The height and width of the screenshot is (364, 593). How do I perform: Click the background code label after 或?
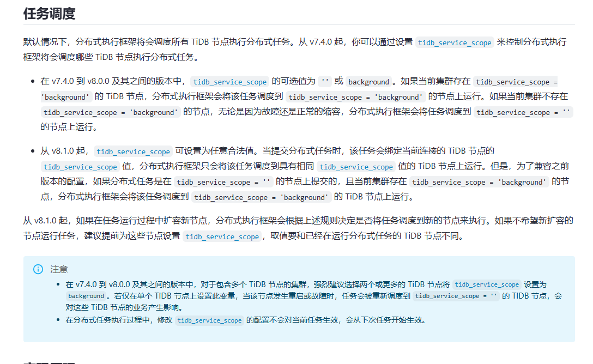click(x=369, y=82)
